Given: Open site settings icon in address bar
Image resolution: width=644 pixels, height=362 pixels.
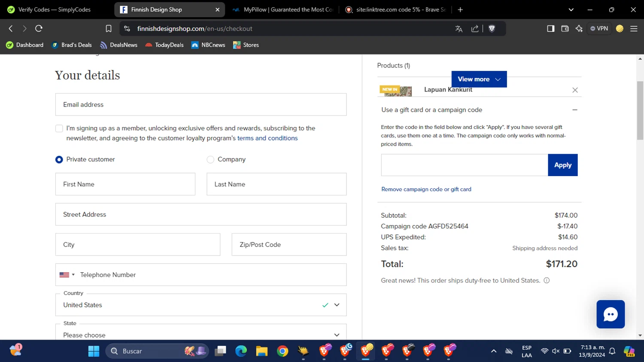Looking at the screenshot, I should [127, 28].
